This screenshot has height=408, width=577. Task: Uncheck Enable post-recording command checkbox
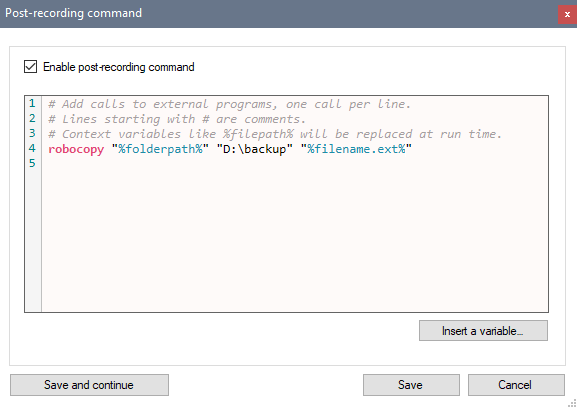point(31,67)
